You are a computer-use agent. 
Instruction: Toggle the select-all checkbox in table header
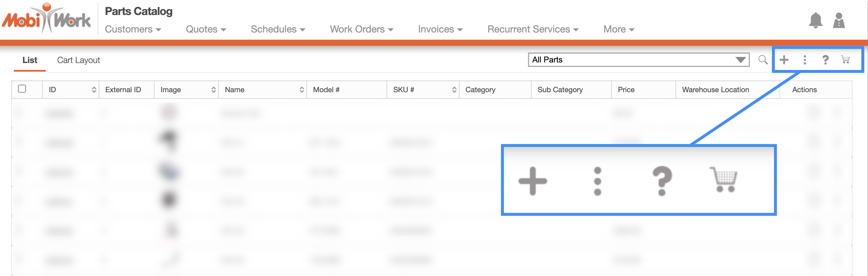point(22,89)
